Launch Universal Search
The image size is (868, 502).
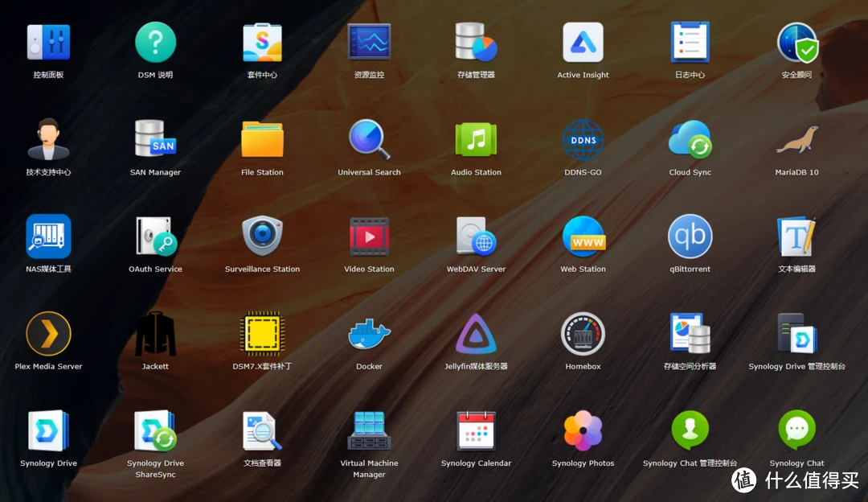(369, 140)
